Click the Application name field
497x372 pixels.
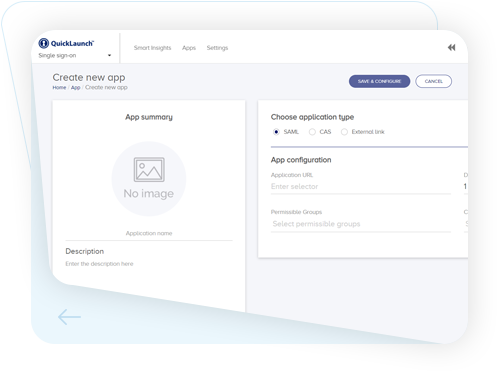click(x=149, y=233)
